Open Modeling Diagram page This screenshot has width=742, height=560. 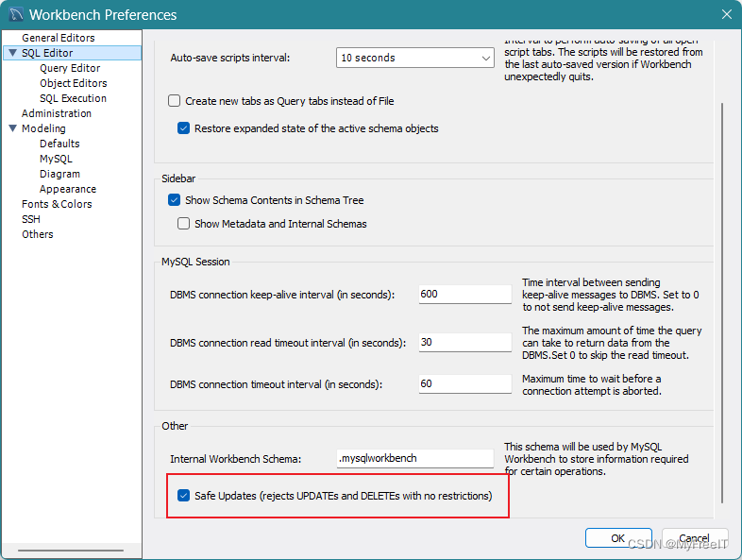tap(59, 174)
